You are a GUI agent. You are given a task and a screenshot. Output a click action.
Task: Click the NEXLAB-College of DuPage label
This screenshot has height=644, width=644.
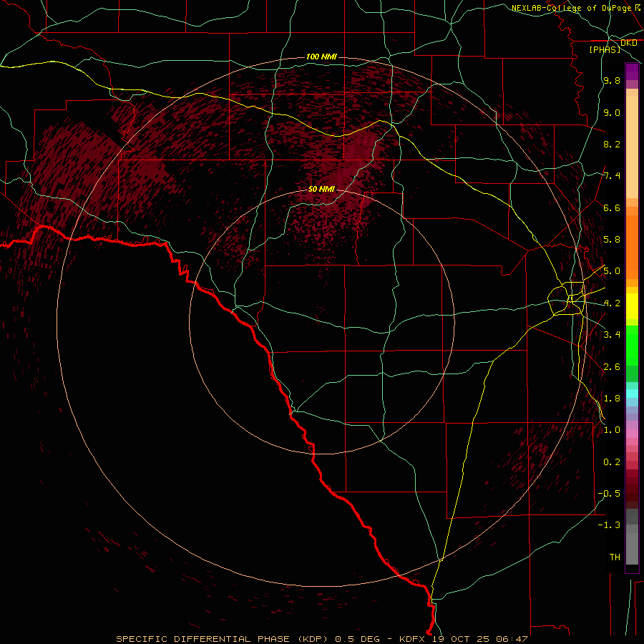click(572, 8)
